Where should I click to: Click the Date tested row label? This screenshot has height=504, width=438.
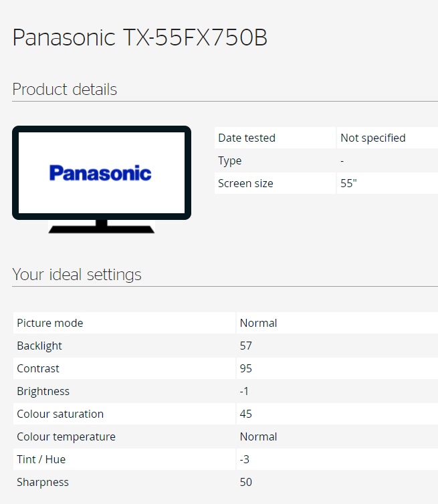coord(247,138)
